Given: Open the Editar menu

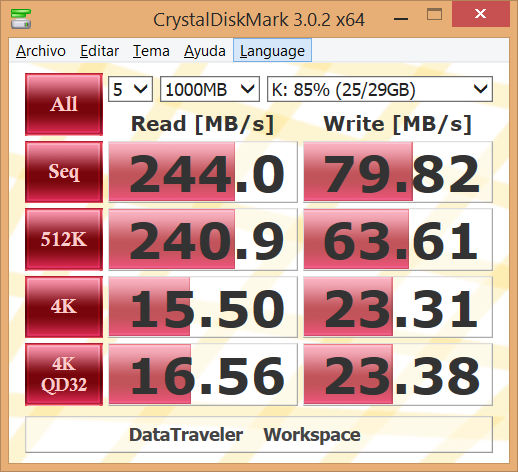Looking at the screenshot, I should point(99,51).
